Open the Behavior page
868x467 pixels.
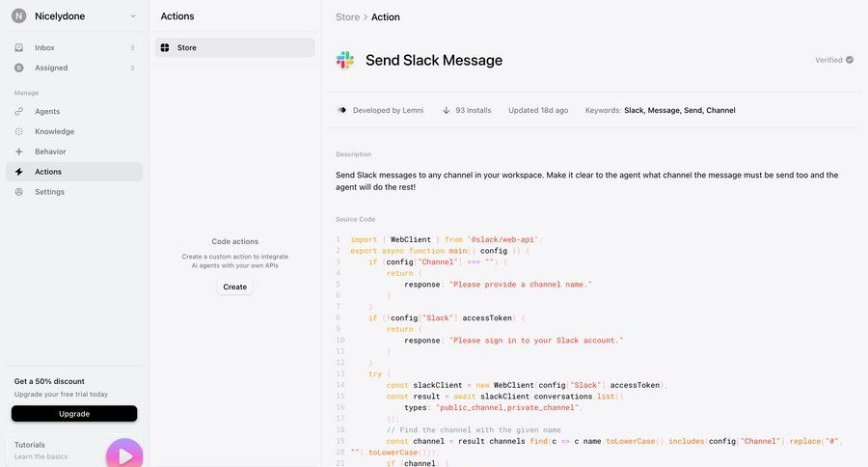click(74, 151)
